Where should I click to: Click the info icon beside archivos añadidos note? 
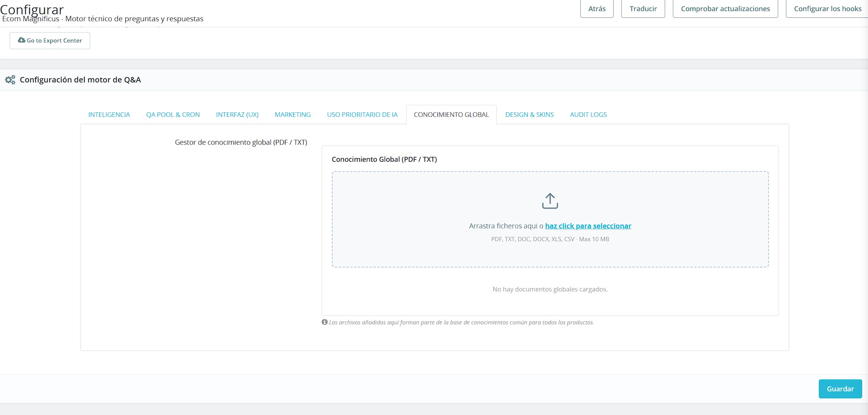tap(324, 322)
